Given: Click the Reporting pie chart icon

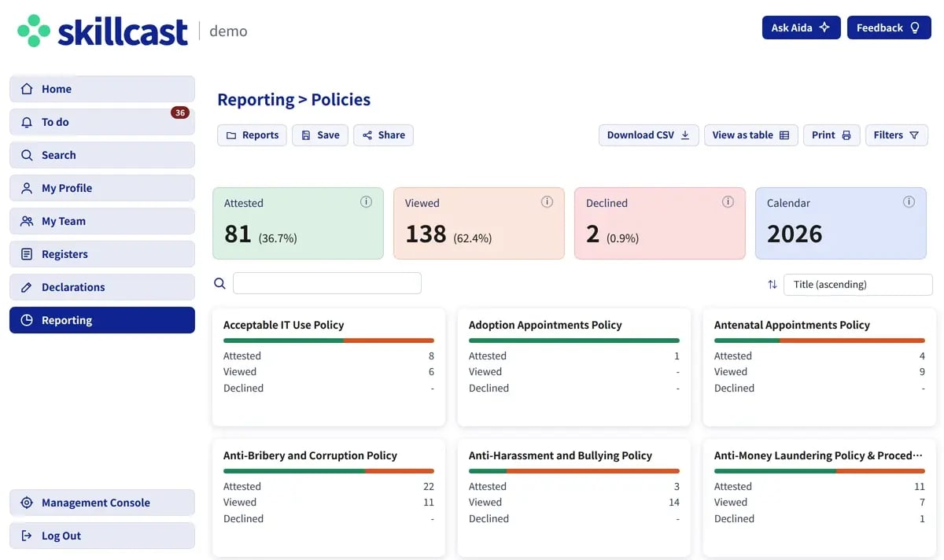Looking at the screenshot, I should [27, 320].
